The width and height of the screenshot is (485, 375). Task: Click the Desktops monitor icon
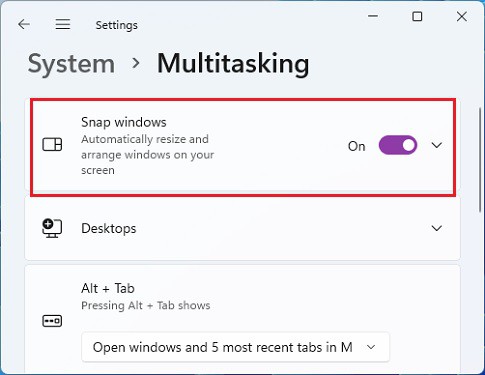(52, 228)
